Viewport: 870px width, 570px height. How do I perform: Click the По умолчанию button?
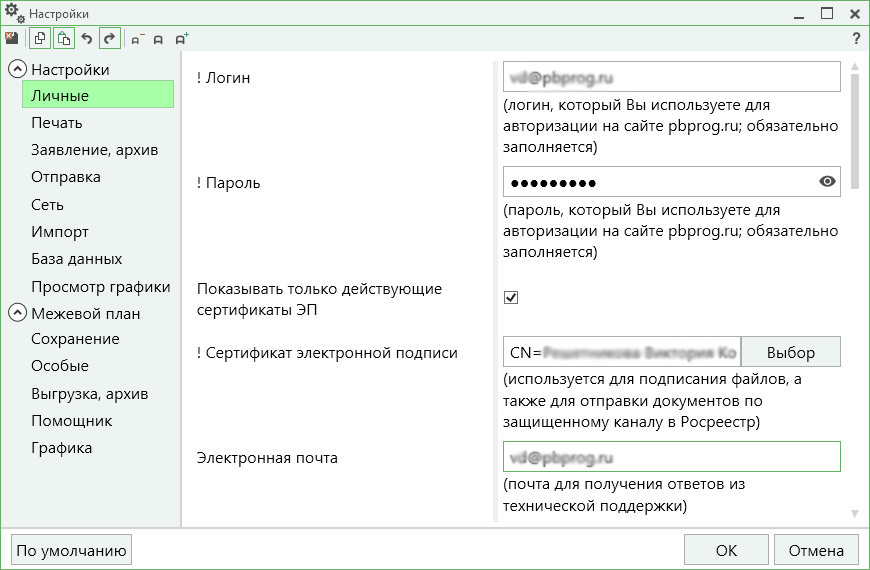(71, 550)
